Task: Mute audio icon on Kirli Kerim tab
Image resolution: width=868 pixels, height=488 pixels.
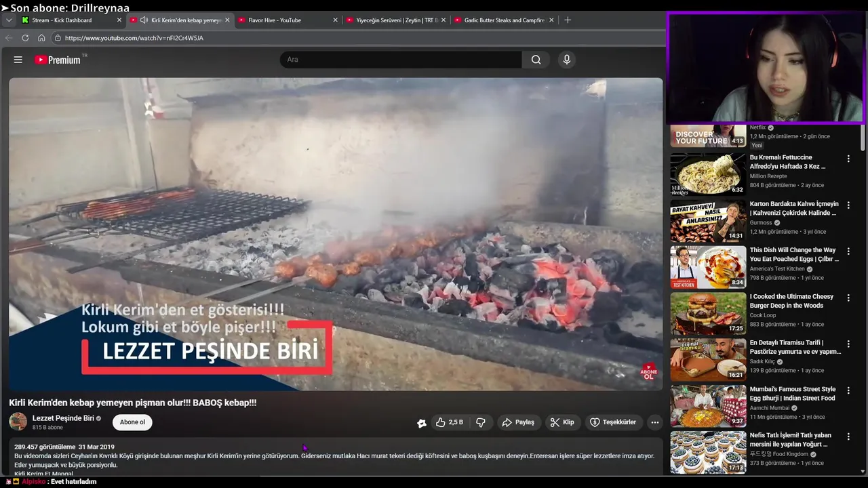Action: (144, 20)
